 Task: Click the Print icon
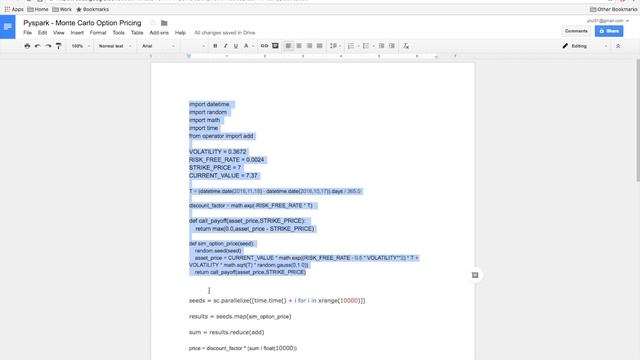coord(27,46)
